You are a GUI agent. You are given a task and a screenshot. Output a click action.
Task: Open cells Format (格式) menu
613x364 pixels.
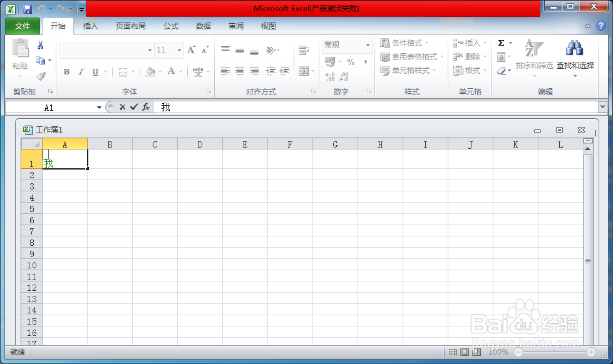click(x=470, y=71)
